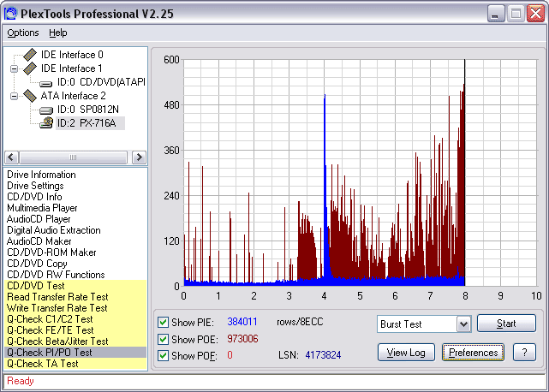Open the Burst Test dropdown
The image size is (549, 392).
click(x=464, y=324)
